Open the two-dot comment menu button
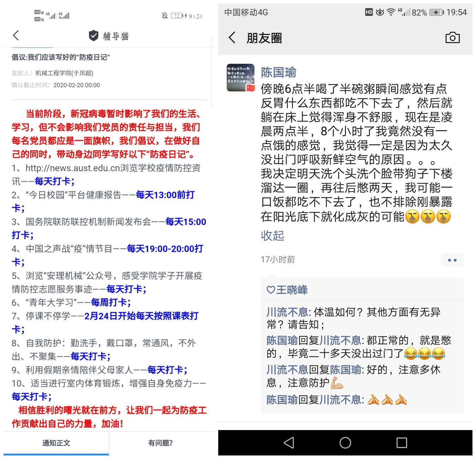 tap(452, 260)
